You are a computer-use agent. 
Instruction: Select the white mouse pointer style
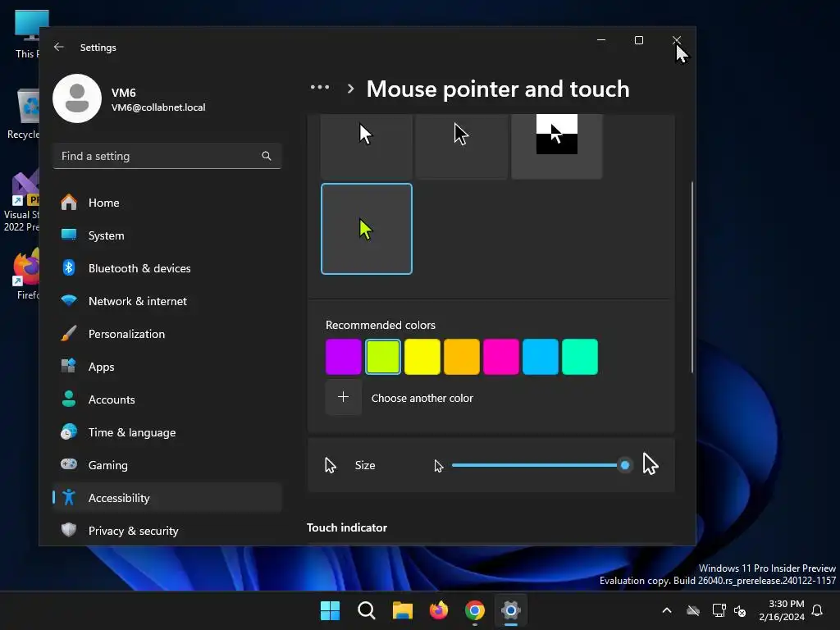point(367,146)
